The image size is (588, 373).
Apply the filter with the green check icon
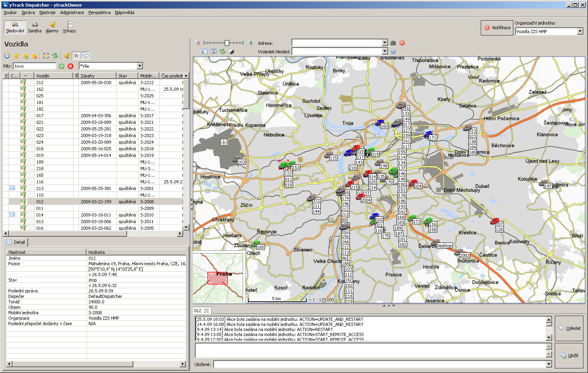coord(62,66)
